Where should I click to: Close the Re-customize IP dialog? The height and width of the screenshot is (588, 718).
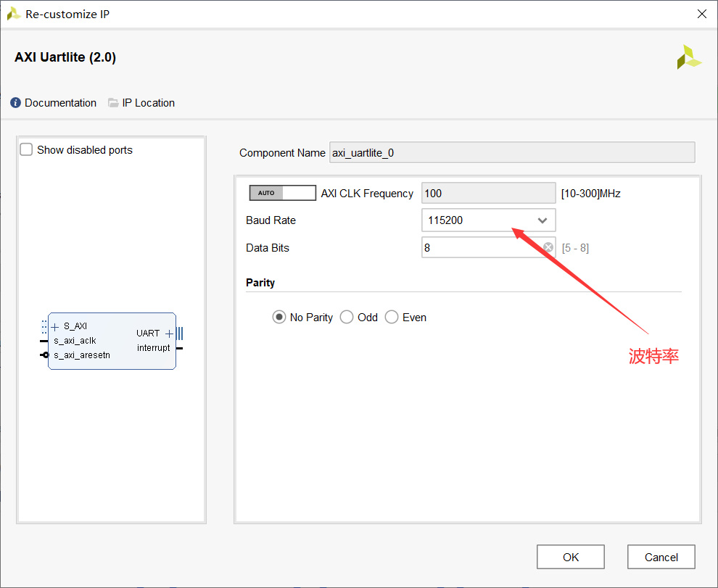click(x=701, y=14)
